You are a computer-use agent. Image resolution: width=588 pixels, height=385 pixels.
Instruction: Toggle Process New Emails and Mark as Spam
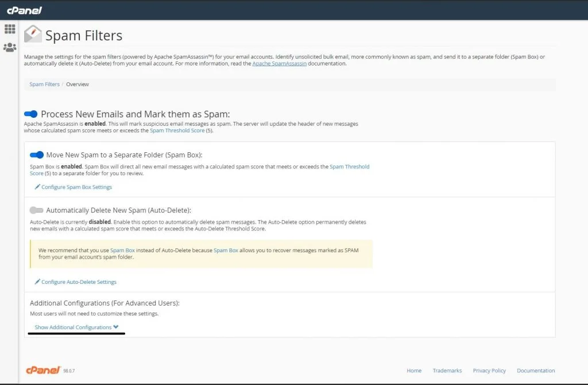pos(31,114)
